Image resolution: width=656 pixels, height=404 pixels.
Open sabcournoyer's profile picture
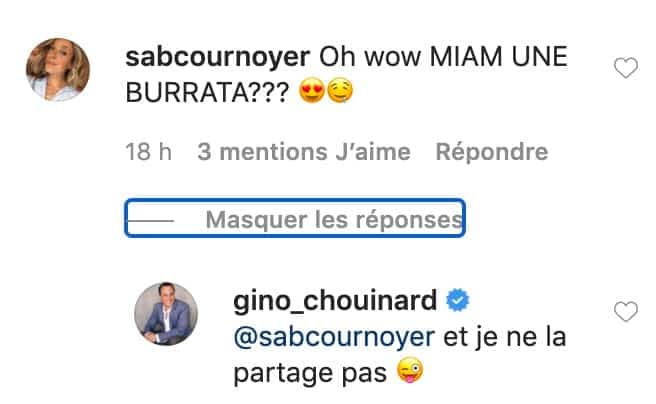58,69
